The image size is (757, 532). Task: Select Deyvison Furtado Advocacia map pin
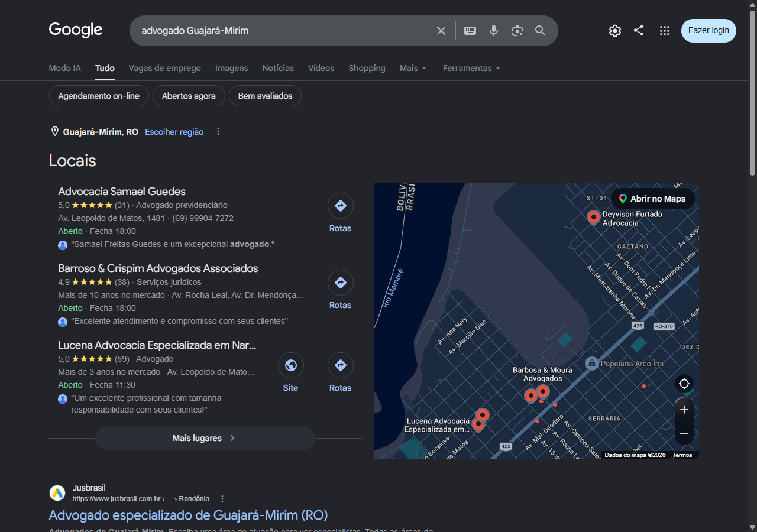coord(594,218)
